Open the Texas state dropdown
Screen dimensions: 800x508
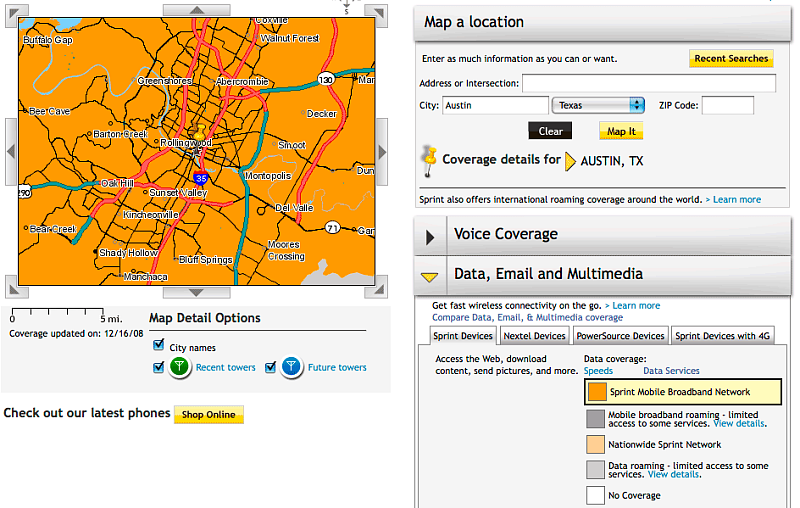coord(598,105)
